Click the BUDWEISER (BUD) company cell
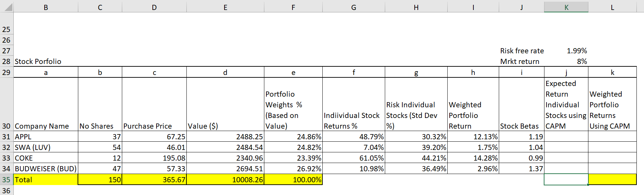 46,169
